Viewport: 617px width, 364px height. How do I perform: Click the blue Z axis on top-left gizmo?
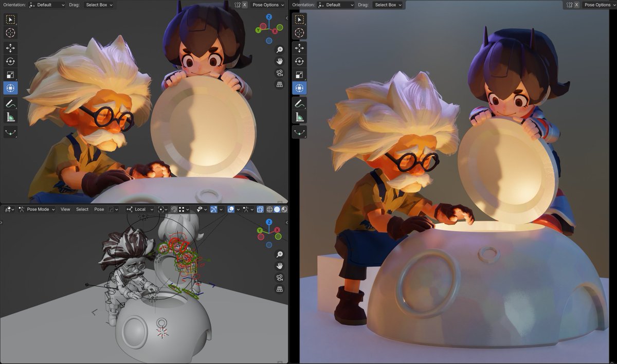pos(269,17)
